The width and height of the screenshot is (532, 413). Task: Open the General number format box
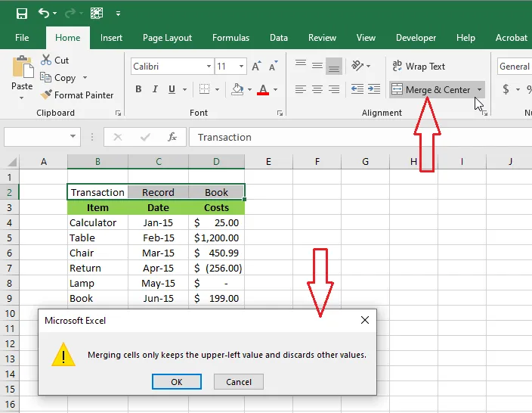[x=515, y=67]
